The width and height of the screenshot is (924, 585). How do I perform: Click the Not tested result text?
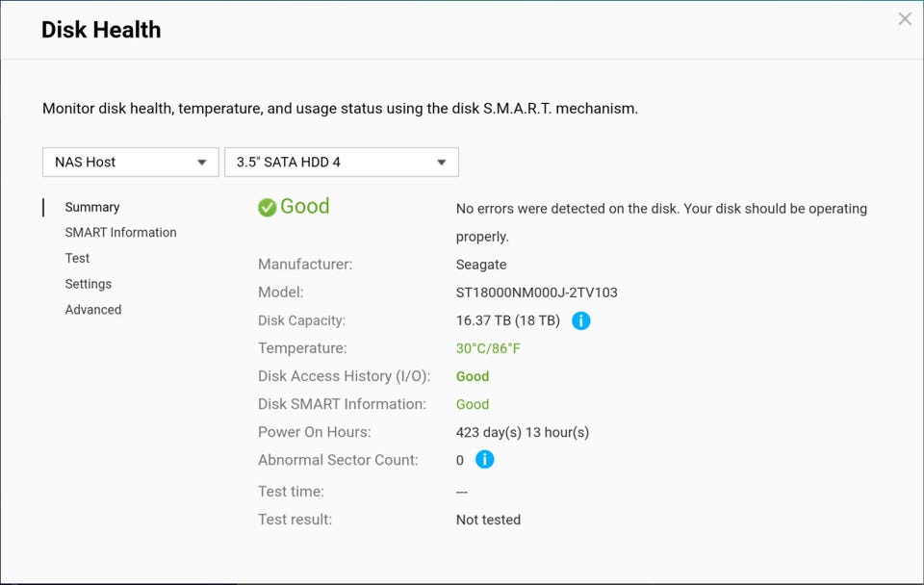click(x=488, y=520)
